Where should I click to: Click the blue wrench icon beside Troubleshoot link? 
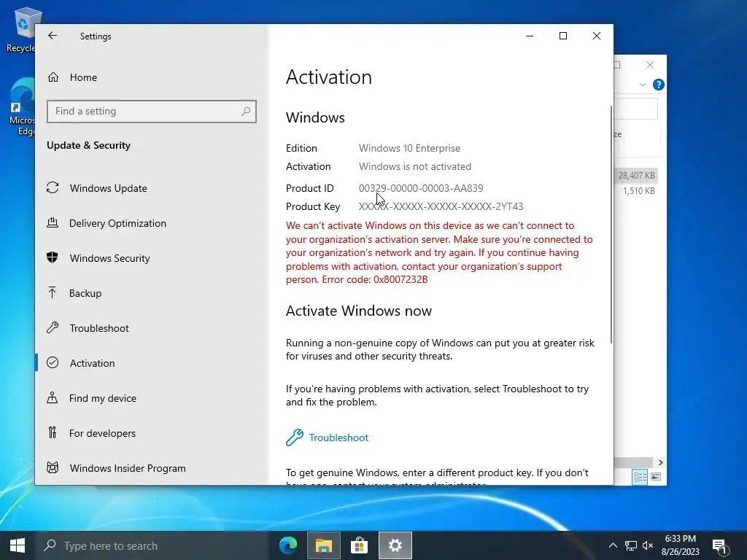tap(295, 437)
